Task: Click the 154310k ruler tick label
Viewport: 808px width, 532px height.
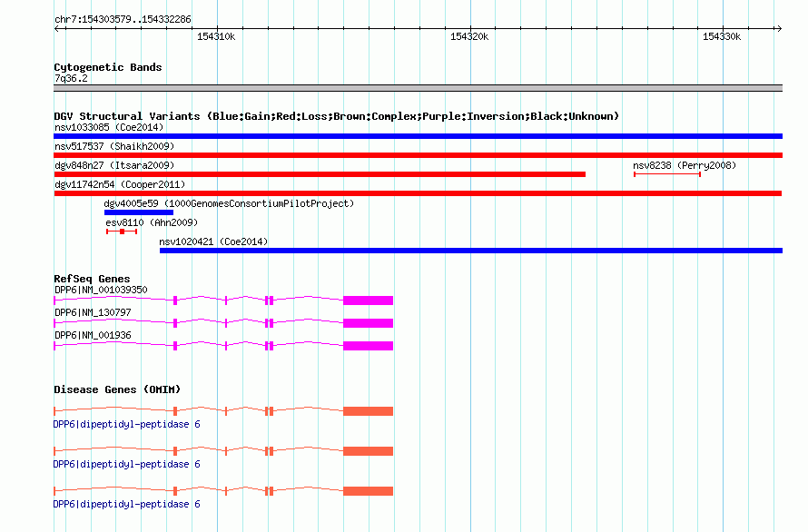Action: (x=216, y=36)
